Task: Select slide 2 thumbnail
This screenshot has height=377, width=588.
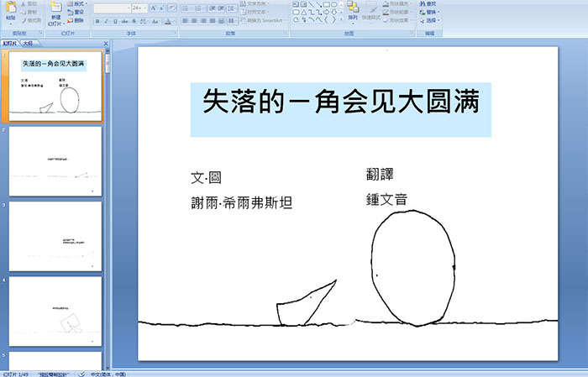Action: pos(55,161)
